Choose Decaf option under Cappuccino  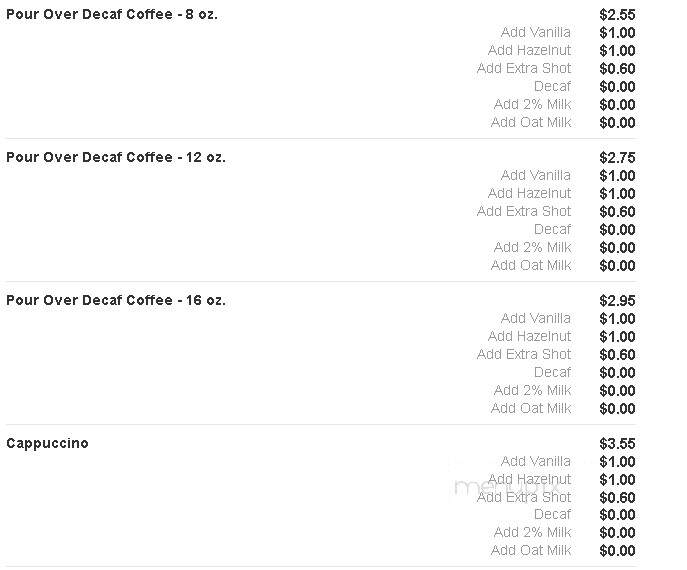coord(552,514)
